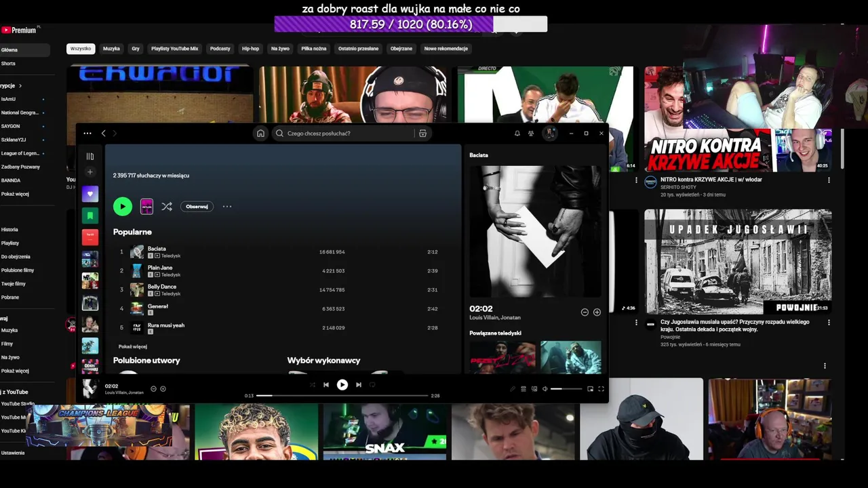This screenshot has width=868, height=488.
Task: Open the play queue icon
Action: pos(524,389)
